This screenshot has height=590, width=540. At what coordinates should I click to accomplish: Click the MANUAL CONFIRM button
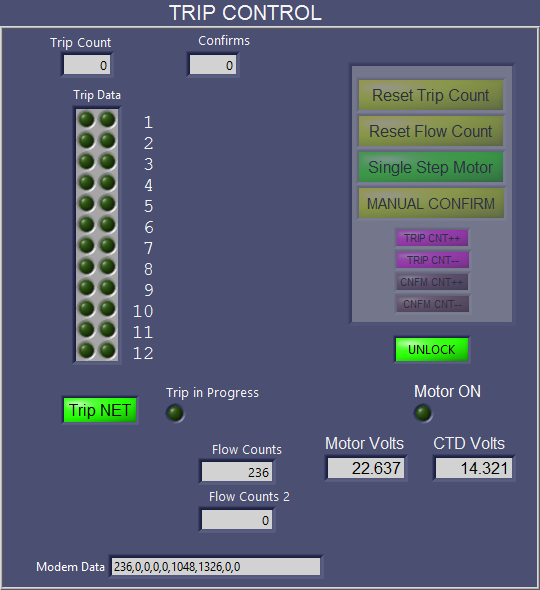[x=430, y=204]
